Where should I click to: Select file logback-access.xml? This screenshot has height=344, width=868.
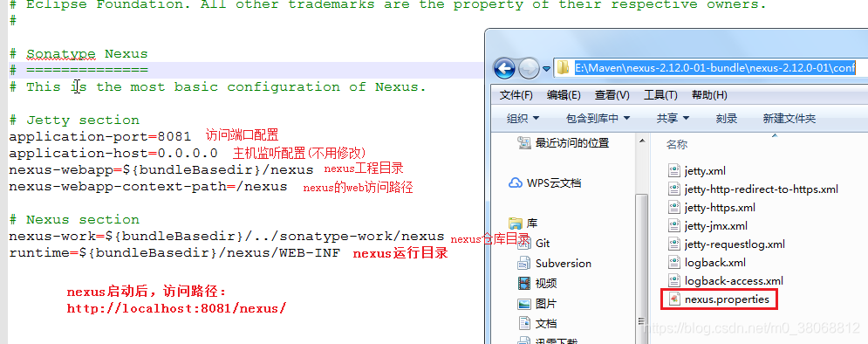(x=734, y=281)
